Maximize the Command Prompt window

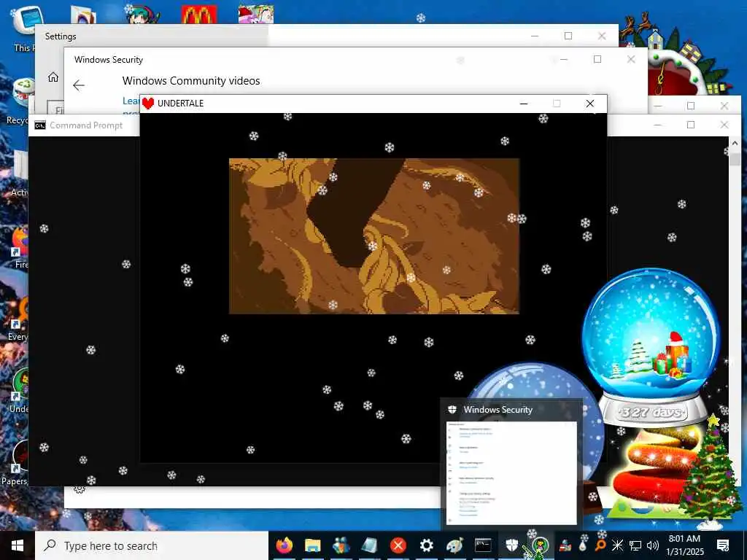click(691, 125)
